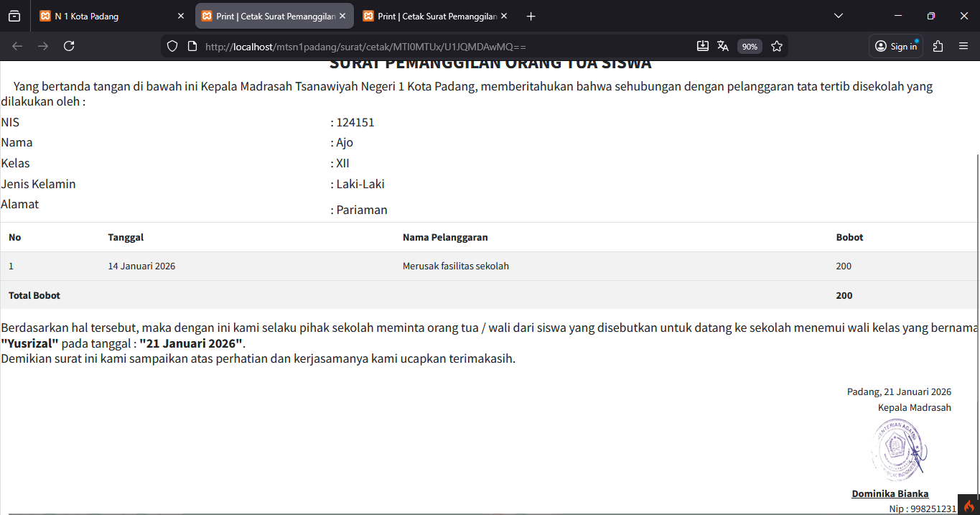Click the localhost URL address field

[x=431, y=46]
